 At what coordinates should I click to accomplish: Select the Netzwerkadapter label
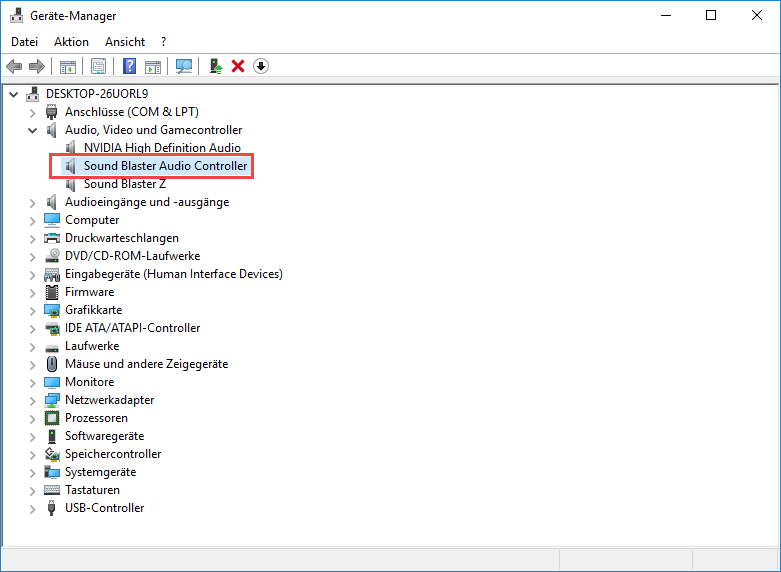point(110,400)
